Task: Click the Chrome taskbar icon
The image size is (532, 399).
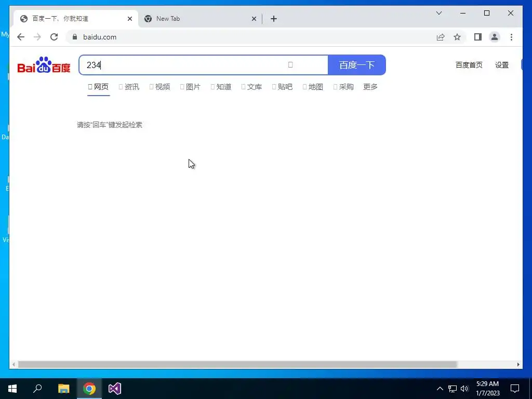Action: (x=89, y=389)
